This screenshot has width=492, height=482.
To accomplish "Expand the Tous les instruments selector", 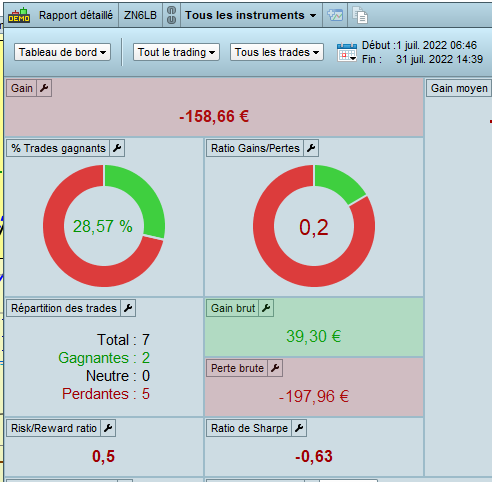I will tap(251, 15).
